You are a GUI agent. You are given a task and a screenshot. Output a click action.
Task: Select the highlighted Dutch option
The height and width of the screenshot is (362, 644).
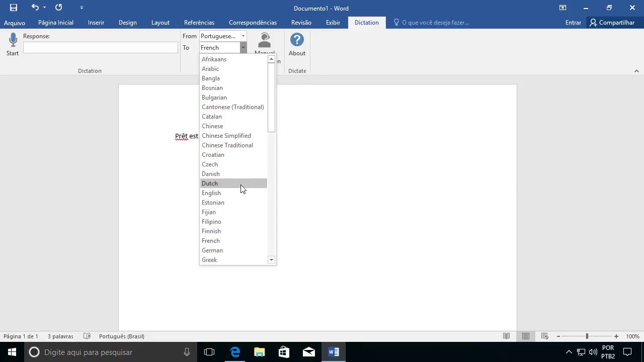coord(233,184)
